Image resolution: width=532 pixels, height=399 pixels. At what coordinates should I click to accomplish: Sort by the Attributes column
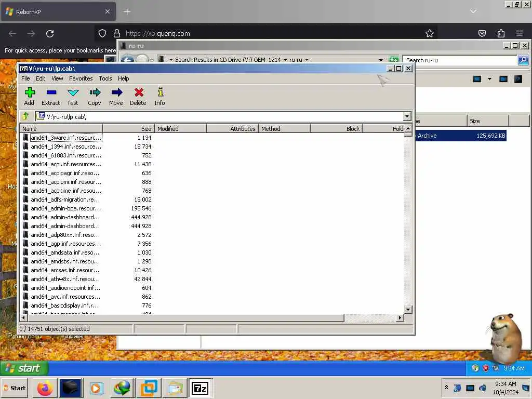pyautogui.click(x=232, y=129)
